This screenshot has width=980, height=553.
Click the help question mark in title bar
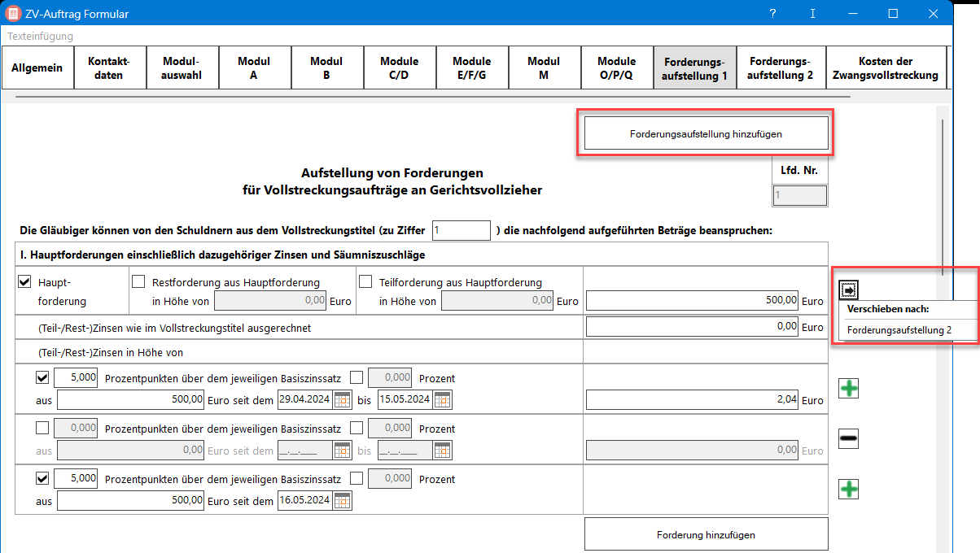[772, 14]
